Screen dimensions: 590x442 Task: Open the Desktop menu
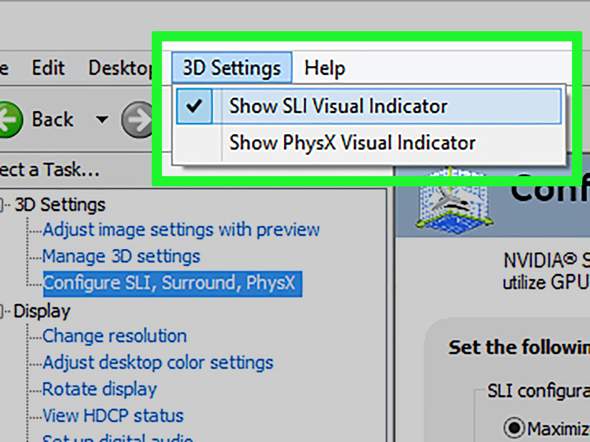click(x=120, y=68)
